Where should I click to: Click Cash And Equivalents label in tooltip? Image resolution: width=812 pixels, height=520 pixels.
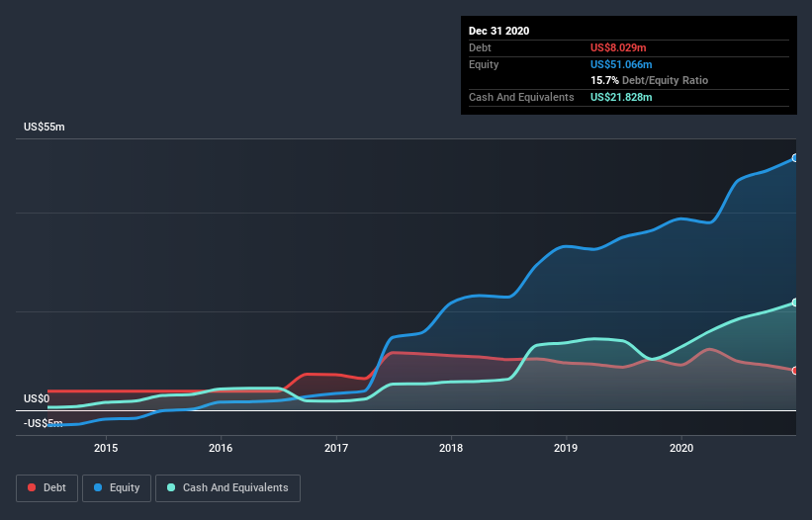tap(521, 97)
